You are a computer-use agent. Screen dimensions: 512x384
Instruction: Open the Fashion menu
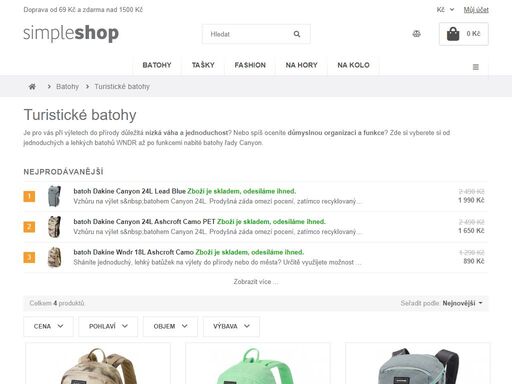(250, 65)
